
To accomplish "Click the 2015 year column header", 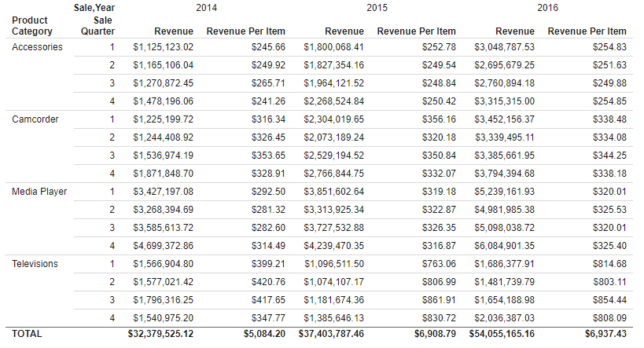I will [x=377, y=7].
